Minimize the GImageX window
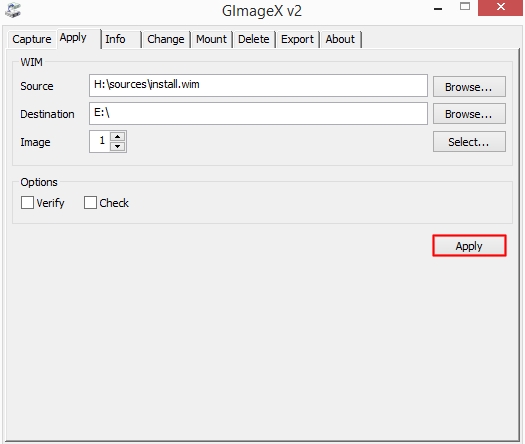Screen dimensions: 525x444 point(438,8)
